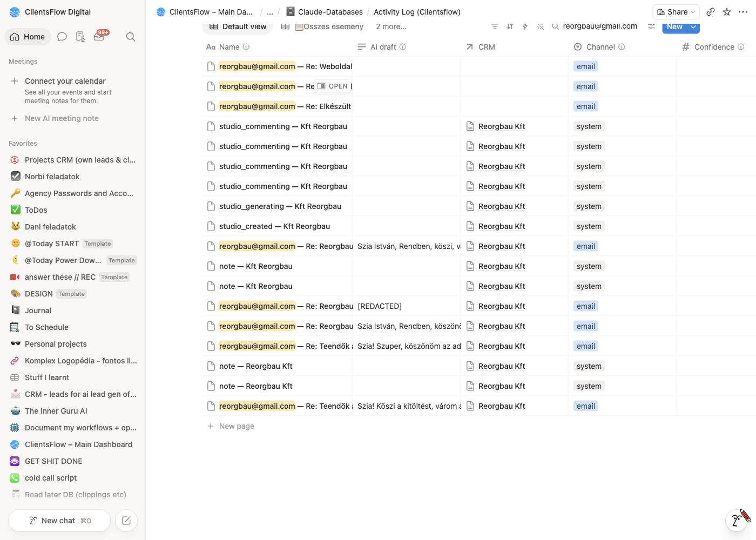Open the page three-dot more menu
The height and width of the screenshot is (540, 756).
click(743, 12)
